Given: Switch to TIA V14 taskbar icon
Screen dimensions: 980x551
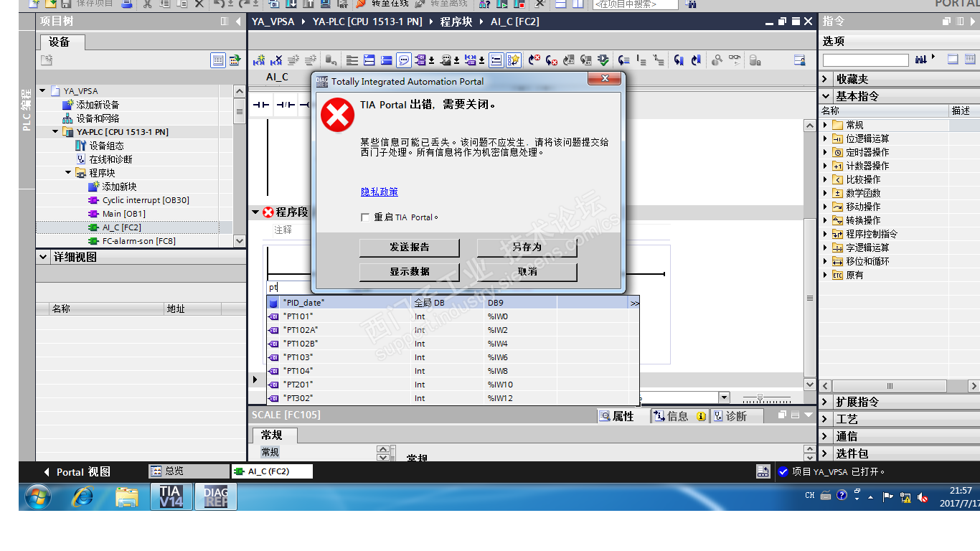Looking at the screenshot, I should point(171,496).
